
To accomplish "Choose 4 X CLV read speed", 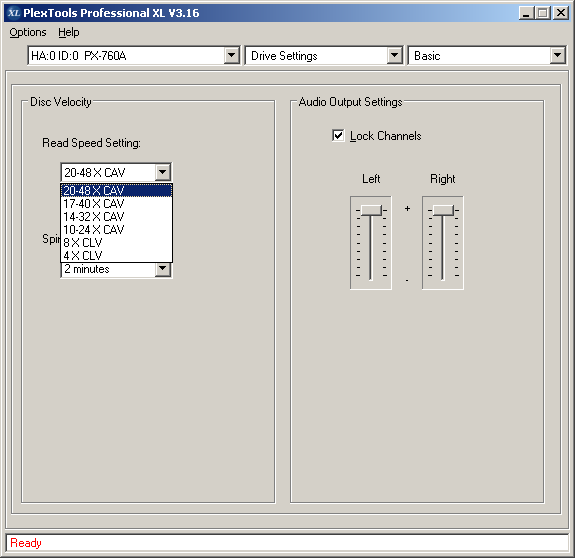I will [x=117, y=255].
